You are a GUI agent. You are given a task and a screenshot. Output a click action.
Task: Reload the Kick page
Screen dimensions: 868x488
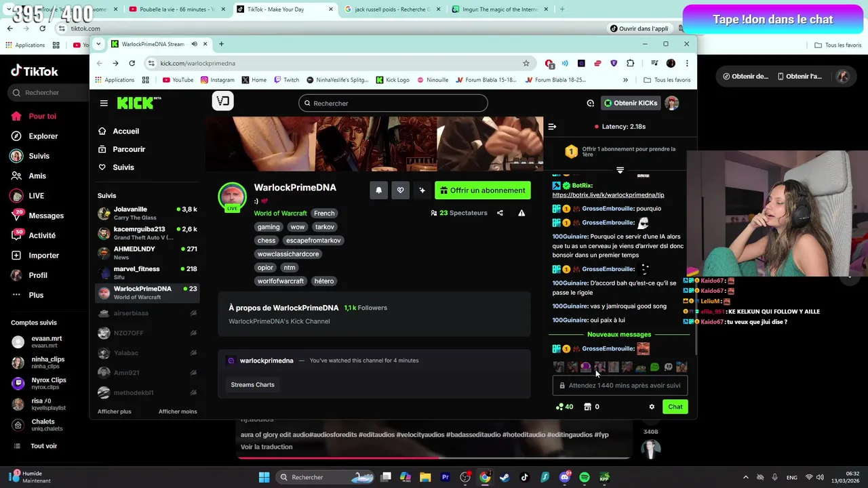pos(132,63)
